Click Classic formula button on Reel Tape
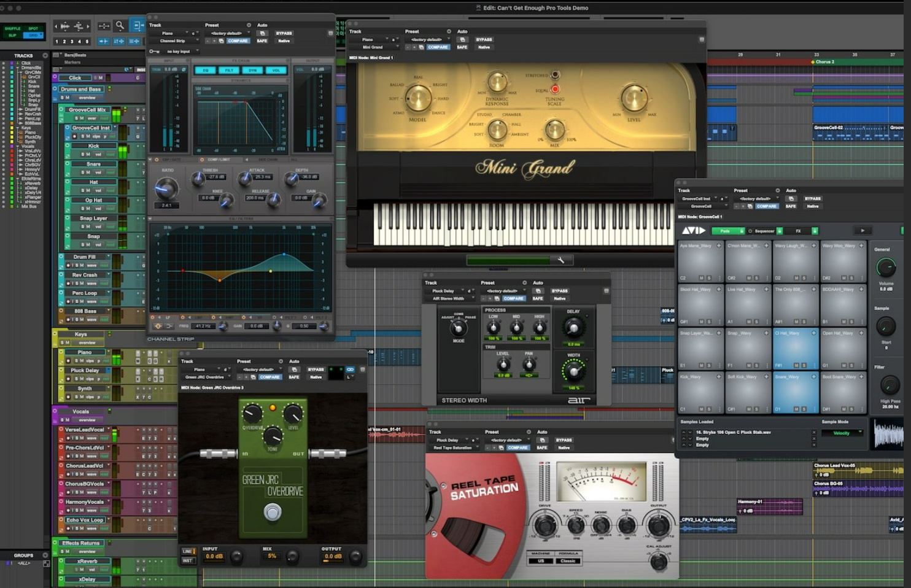This screenshot has height=588, width=911. click(x=568, y=561)
